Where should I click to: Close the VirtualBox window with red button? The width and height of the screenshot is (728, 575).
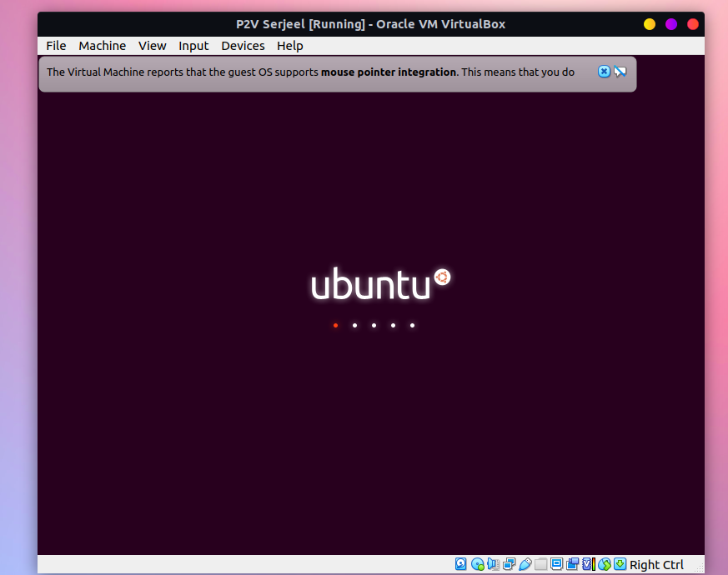692,24
